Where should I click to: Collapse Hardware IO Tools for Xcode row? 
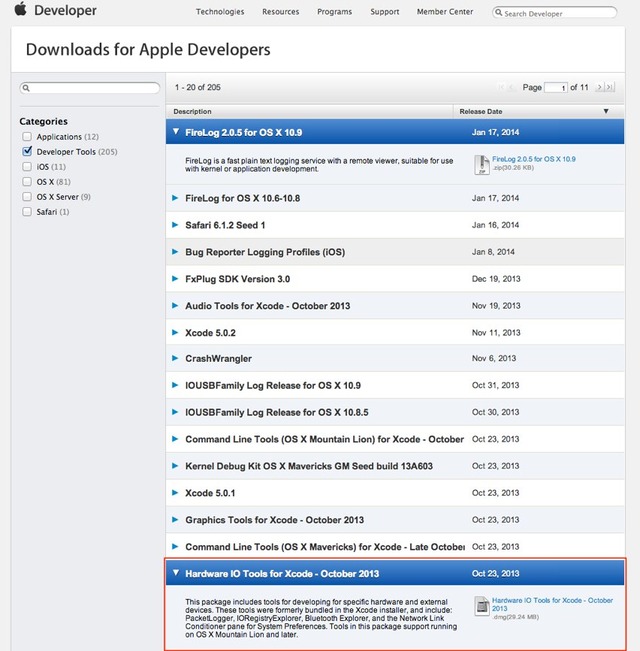[x=176, y=573]
